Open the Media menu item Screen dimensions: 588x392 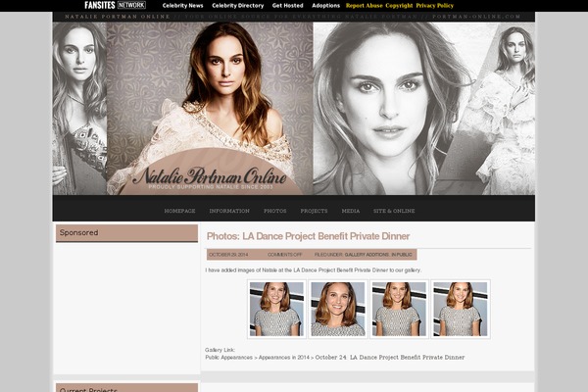pyautogui.click(x=350, y=211)
